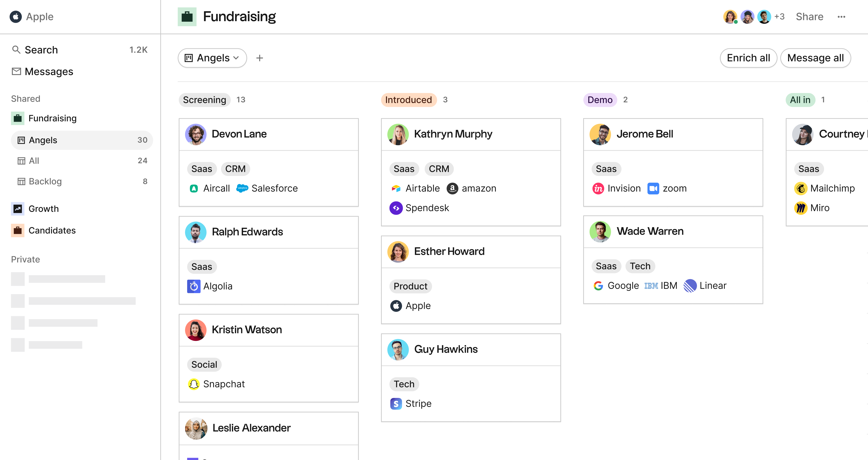Click the Message all button
The image size is (868, 460).
[816, 58]
